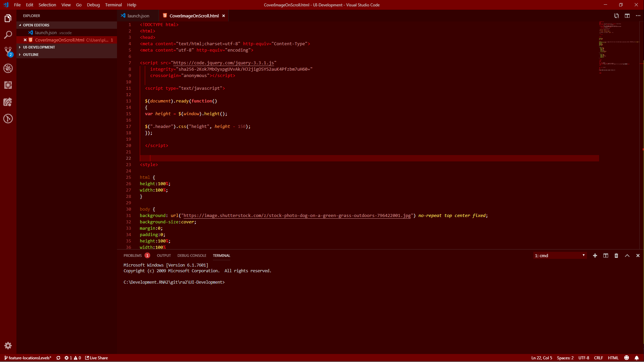
Task: Open the Live Share view in activity bar
Action: 8,102
